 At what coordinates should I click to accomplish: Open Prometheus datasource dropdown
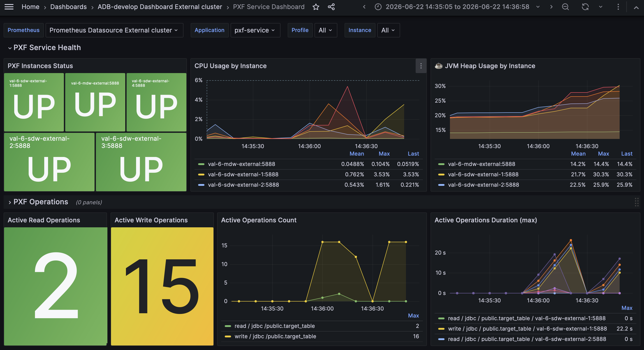click(114, 30)
